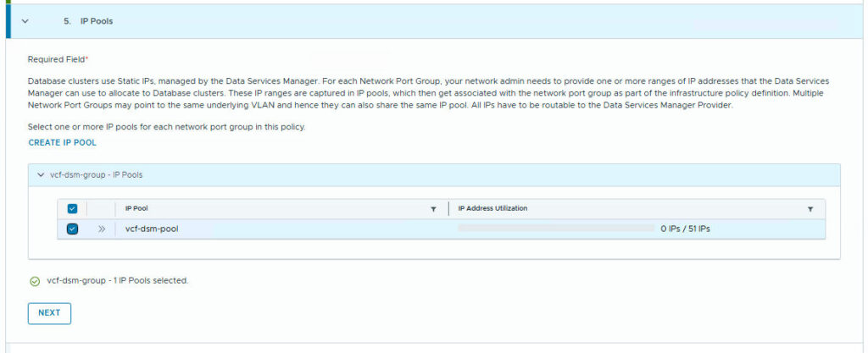The image size is (868, 353).
Task: Sort by the IP Pool column header
Action: pos(137,209)
